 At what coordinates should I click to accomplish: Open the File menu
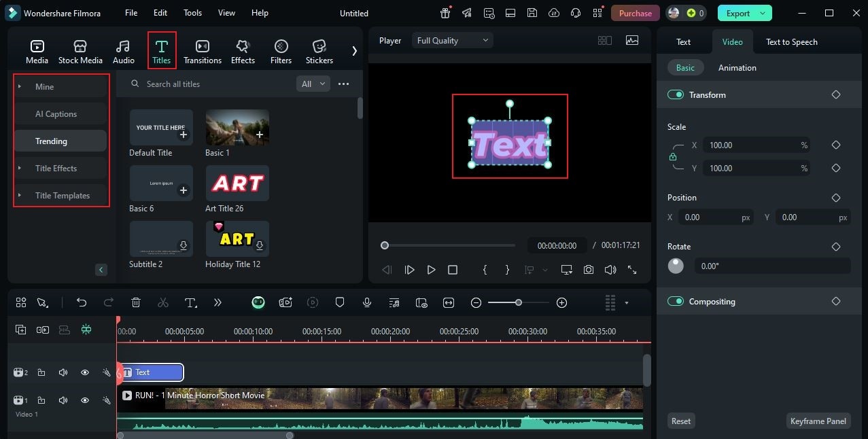click(x=131, y=13)
